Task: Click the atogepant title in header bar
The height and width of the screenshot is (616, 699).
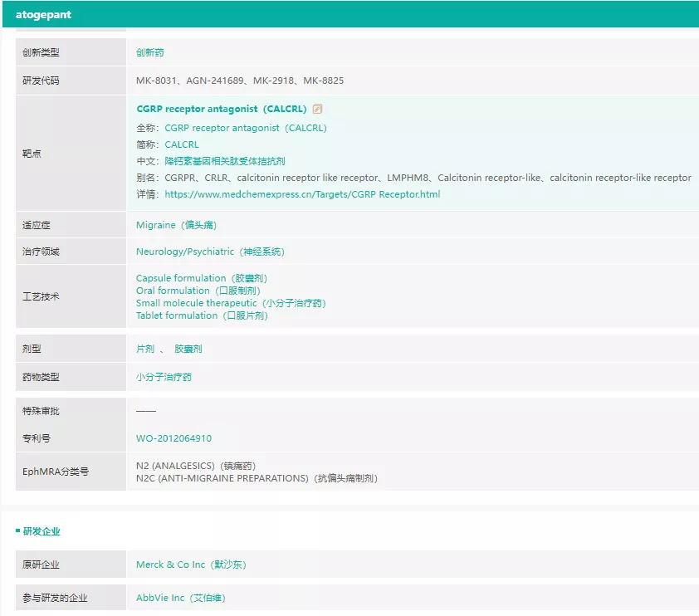Action: click(x=43, y=15)
